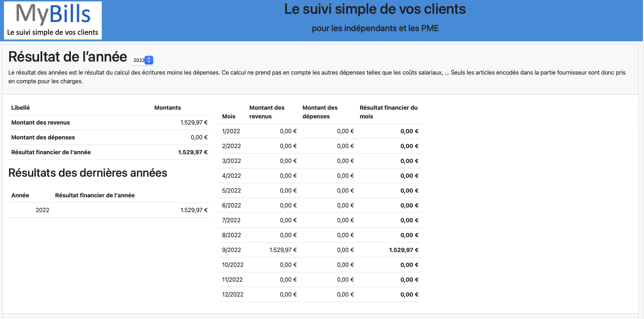The height and width of the screenshot is (319, 644).
Task: Click the 'Montant des revenus' row label
Action: click(41, 122)
